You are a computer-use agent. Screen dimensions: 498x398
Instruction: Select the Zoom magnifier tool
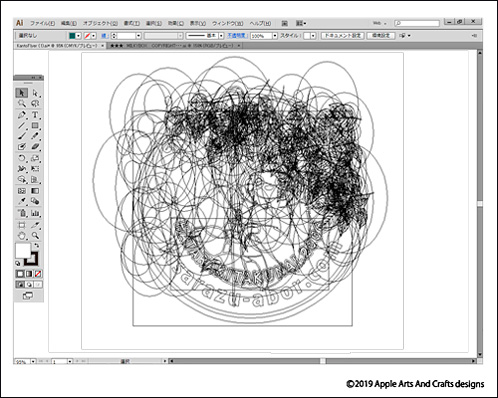(35, 236)
